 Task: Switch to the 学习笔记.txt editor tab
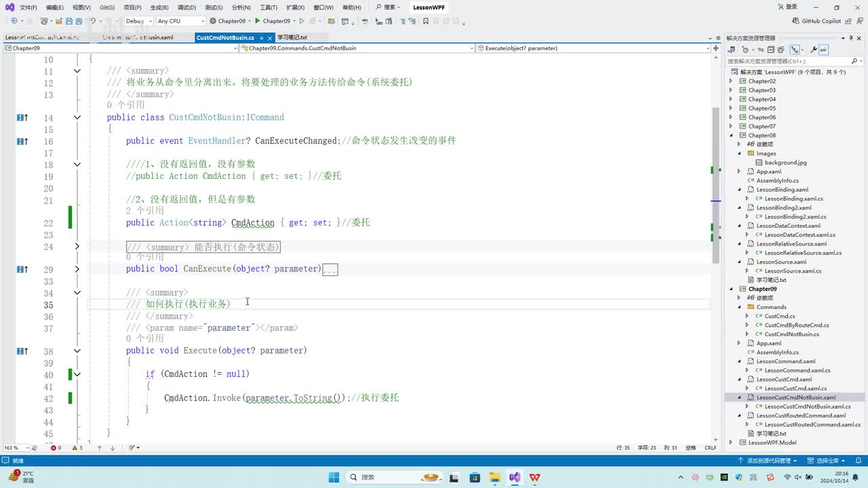[x=292, y=38]
